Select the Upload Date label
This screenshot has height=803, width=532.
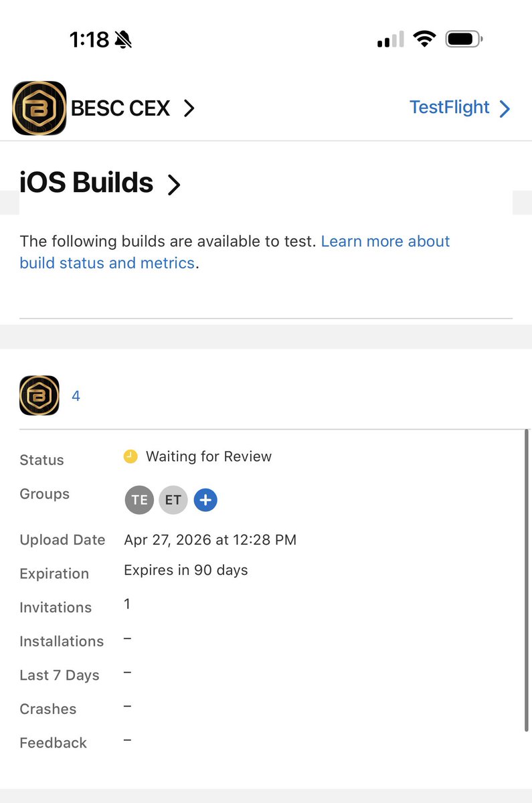(x=62, y=540)
